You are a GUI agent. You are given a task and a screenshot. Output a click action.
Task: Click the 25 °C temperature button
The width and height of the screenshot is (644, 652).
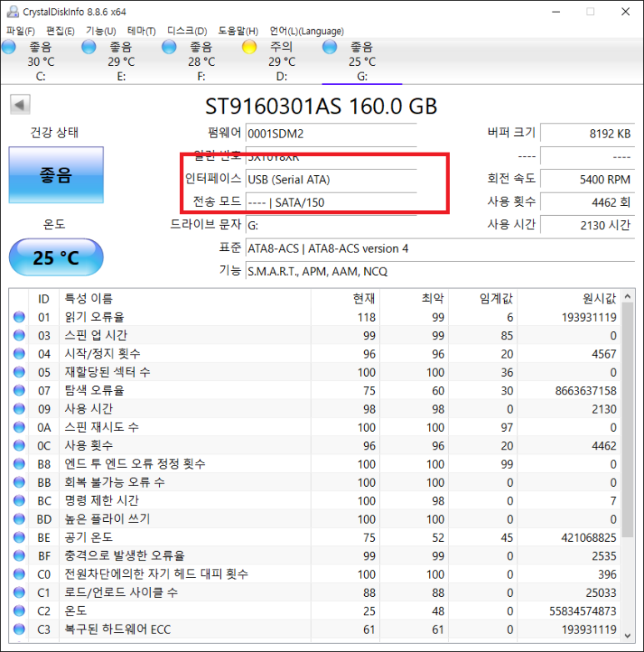[x=56, y=257]
